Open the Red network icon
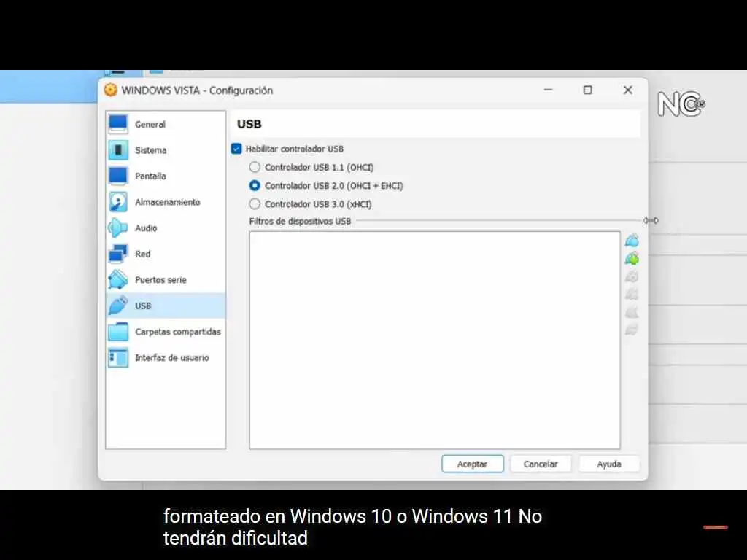 (x=118, y=254)
